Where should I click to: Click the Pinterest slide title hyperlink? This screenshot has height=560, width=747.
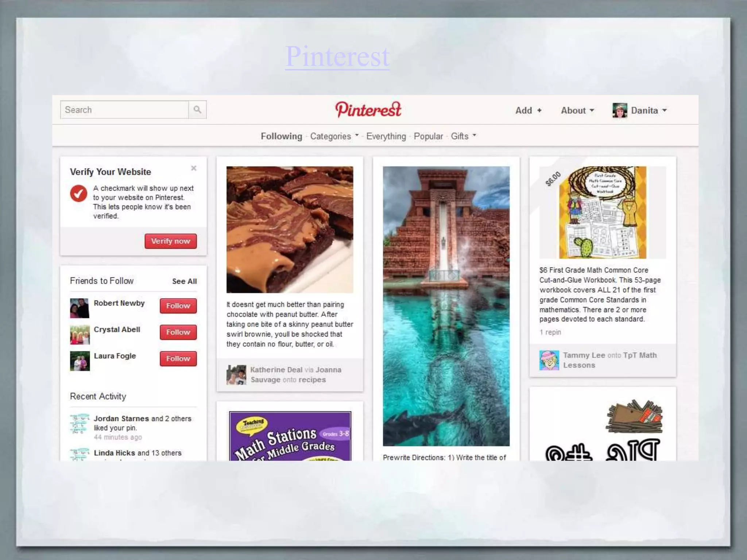pos(337,56)
